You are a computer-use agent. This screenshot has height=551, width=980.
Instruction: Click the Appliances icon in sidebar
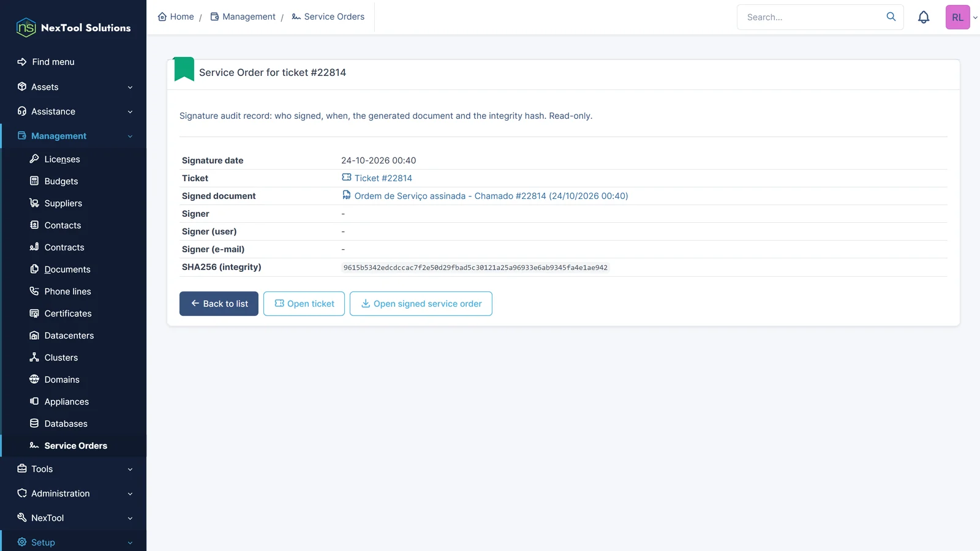point(34,402)
